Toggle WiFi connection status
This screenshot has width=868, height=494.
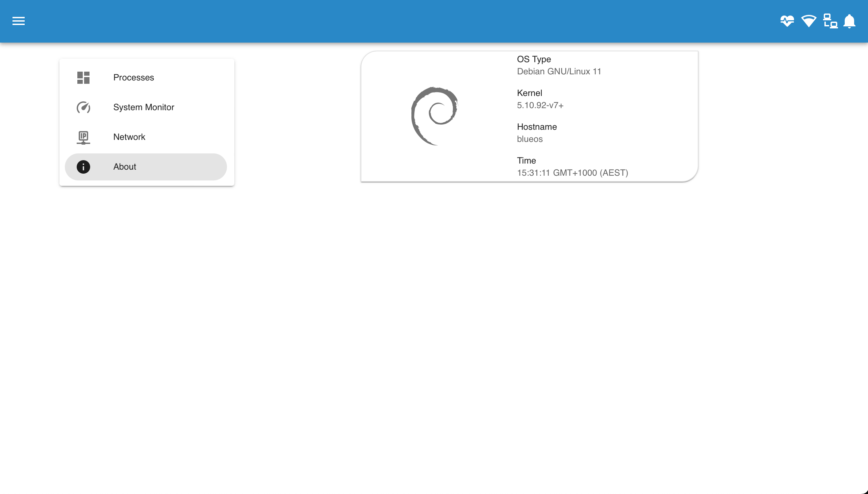(808, 21)
